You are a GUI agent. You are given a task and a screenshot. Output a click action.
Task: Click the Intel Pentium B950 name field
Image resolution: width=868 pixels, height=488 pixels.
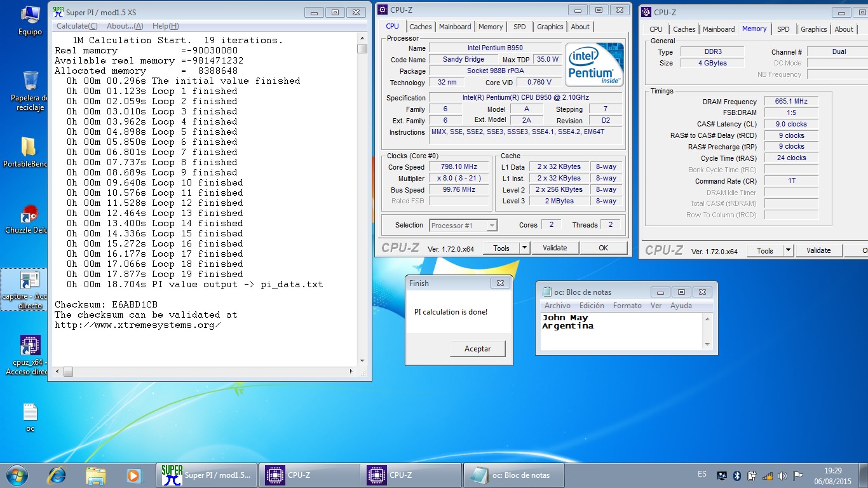point(495,48)
